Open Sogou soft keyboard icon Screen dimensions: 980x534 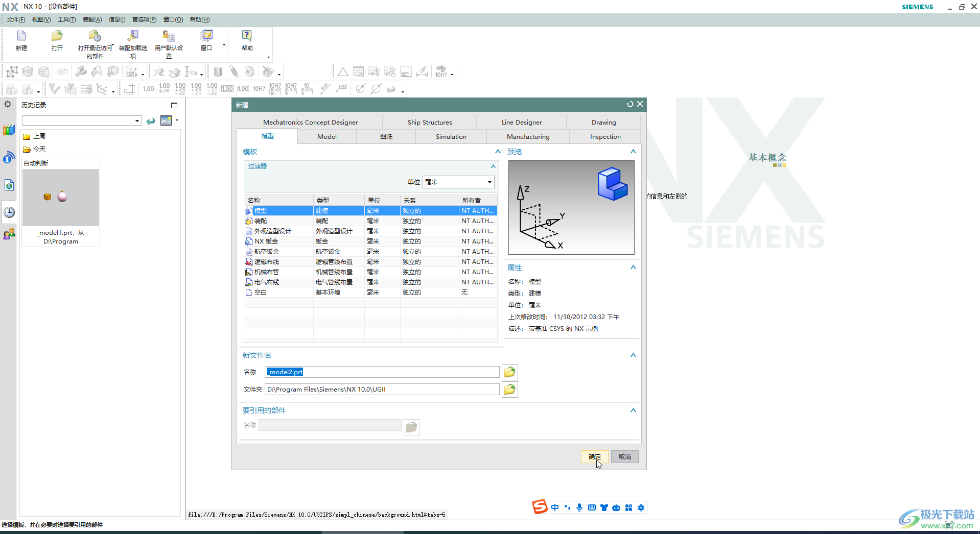pos(592,507)
